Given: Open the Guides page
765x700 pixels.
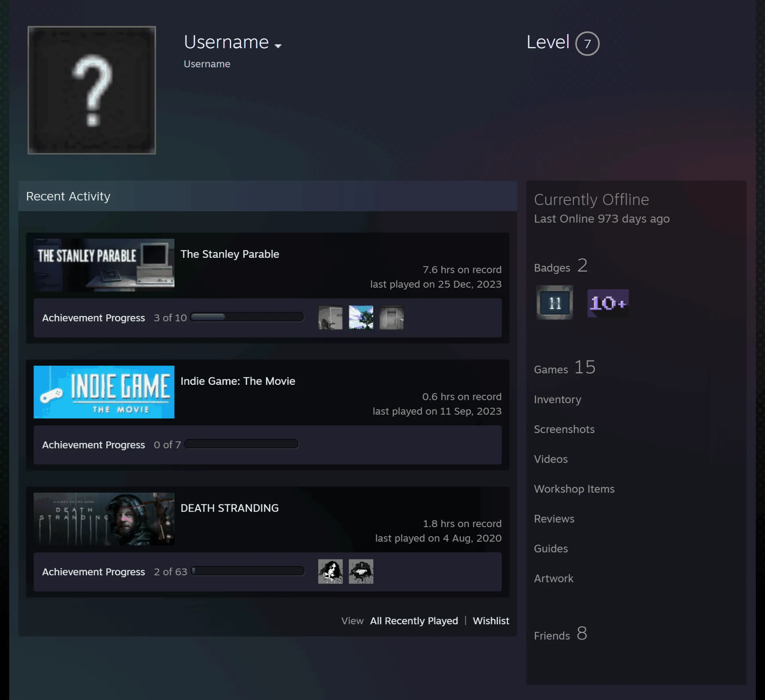Looking at the screenshot, I should pyautogui.click(x=551, y=549).
